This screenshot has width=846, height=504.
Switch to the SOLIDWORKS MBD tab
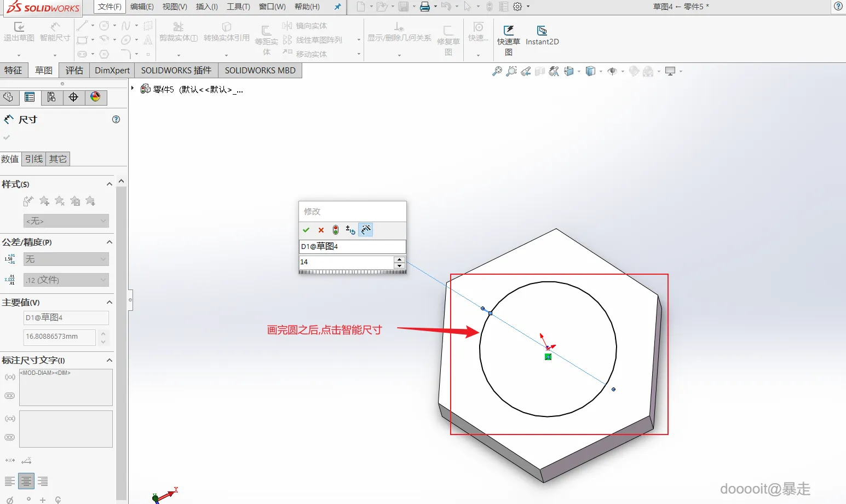coord(260,70)
